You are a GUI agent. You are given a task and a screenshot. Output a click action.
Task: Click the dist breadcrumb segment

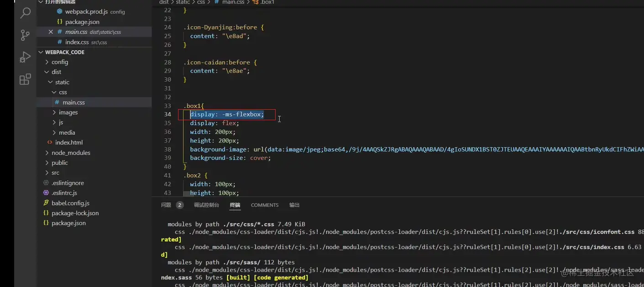point(164,2)
